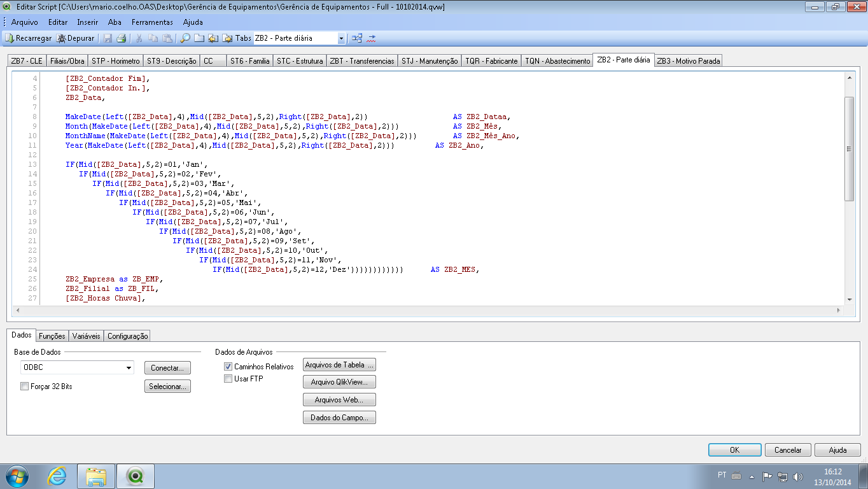The height and width of the screenshot is (489, 868).
Task: Open the Ferramentas menu
Action: 152,22
